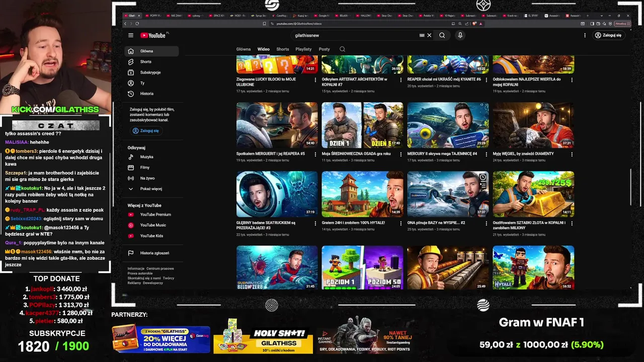The width and height of the screenshot is (644, 362).
Task: Start voice search with microphone icon
Action: 460,35
